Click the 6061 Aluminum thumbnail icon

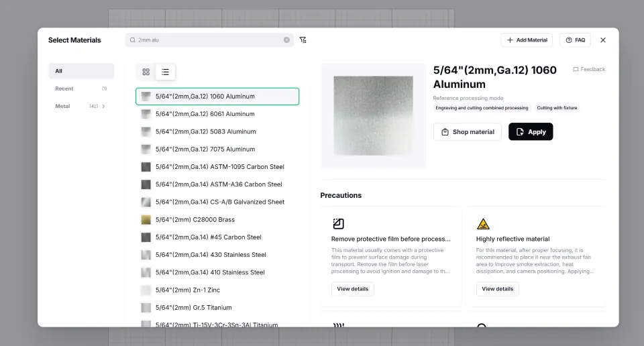tap(146, 114)
